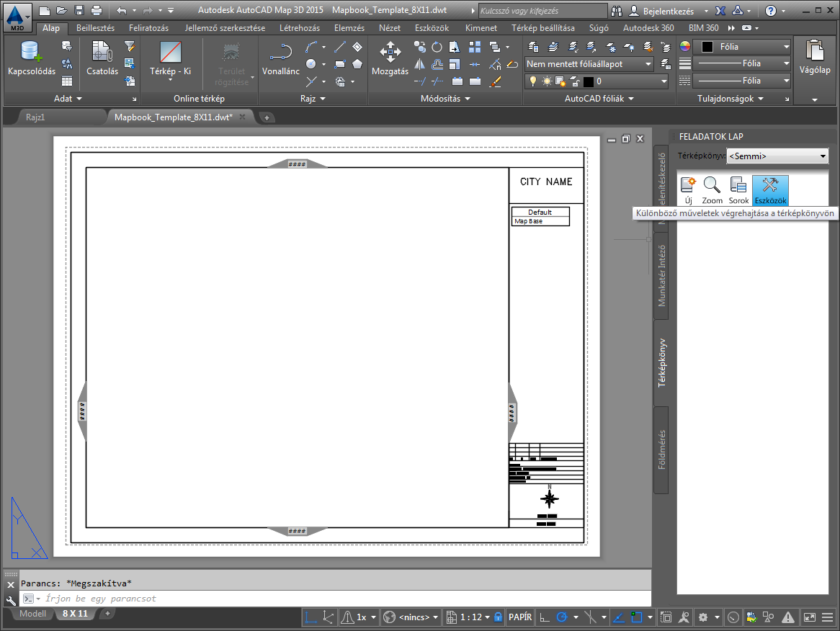This screenshot has height=631, width=840.
Task: Select the polygon draw tool in Rajz
Action: tap(357, 64)
